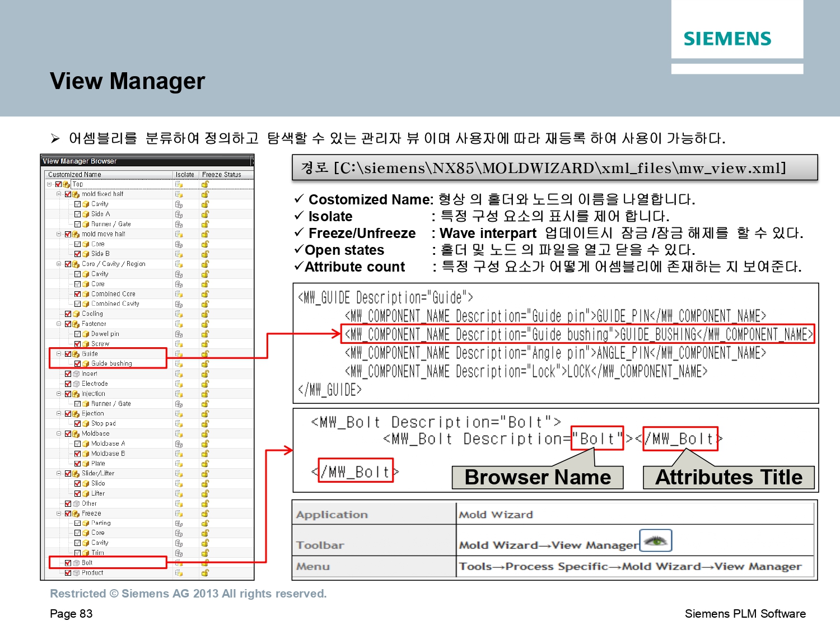Toggle the Side A checkbox
This screenshot has height=630, width=840.
[77, 214]
